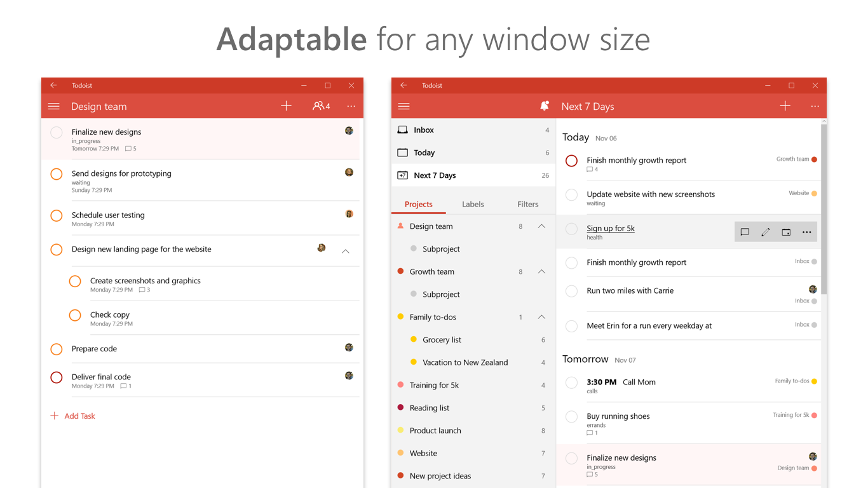Open more options ellipsis in Design team header

(351, 107)
